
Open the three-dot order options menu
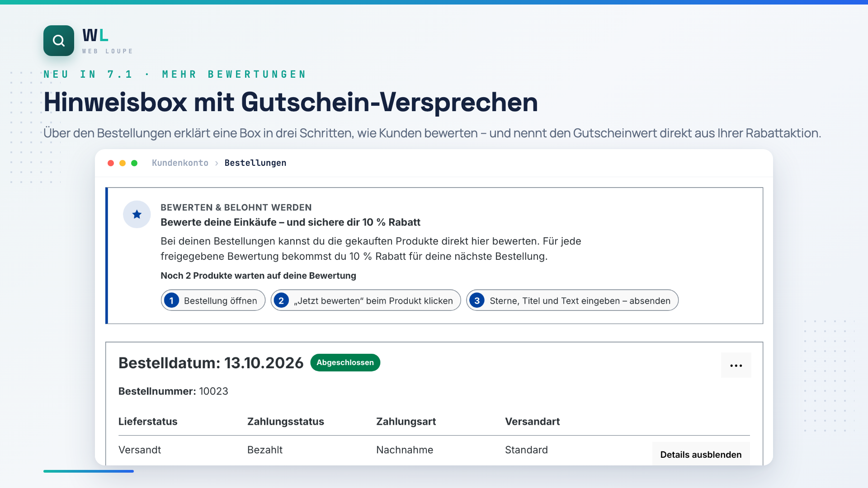(x=736, y=365)
